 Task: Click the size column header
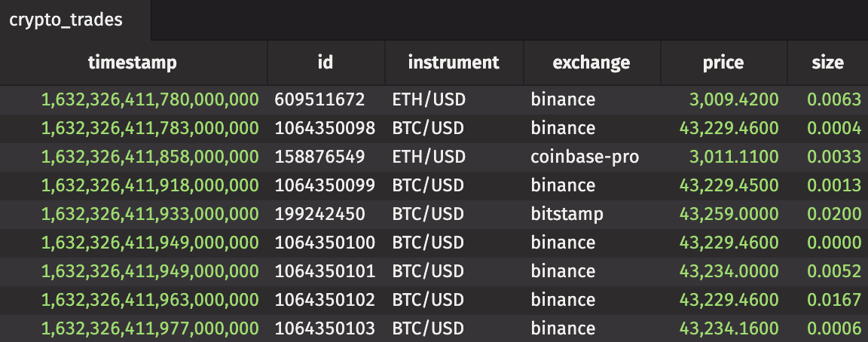pyautogui.click(x=827, y=63)
